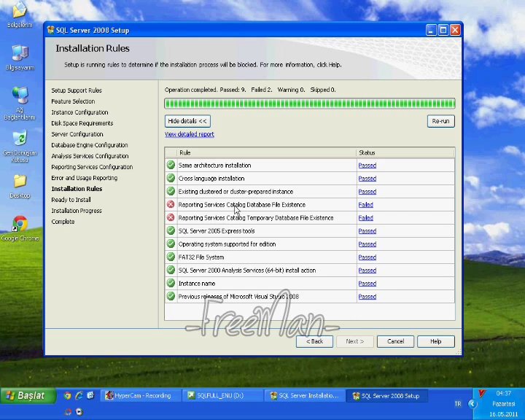Screen dimensions: 525x420
Task: Select Reporting Services Configuration step
Action: click(92, 167)
